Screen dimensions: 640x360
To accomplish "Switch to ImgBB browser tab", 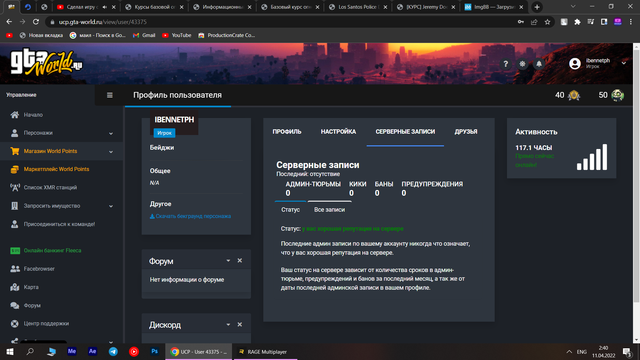I will tap(494, 7).
